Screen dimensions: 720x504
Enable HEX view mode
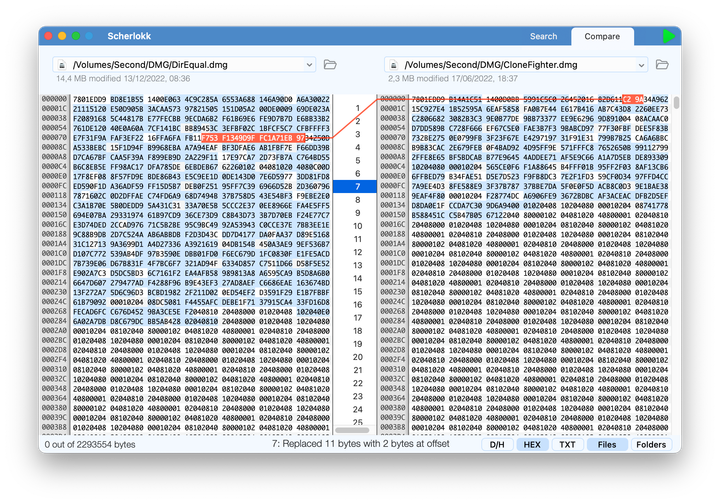532,444
